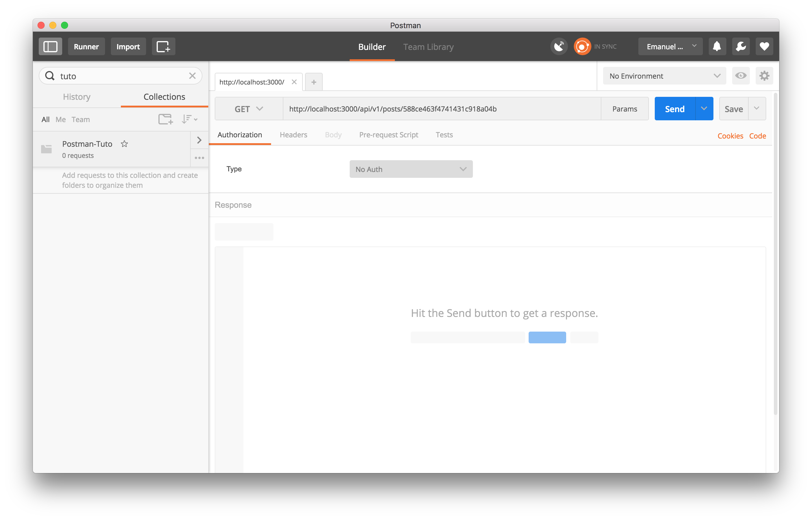Open the Runner
The height and width of the screenshot is (520, 812).
86,46
